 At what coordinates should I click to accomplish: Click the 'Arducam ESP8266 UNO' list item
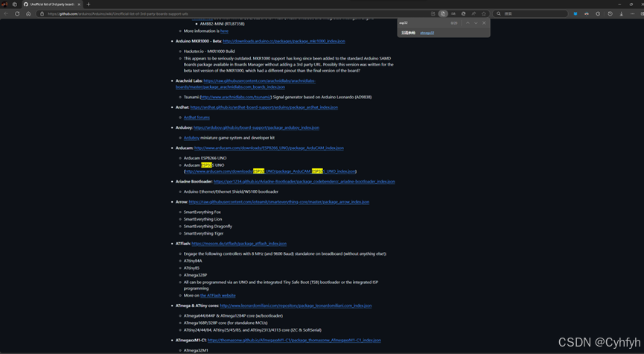point(205,158)
